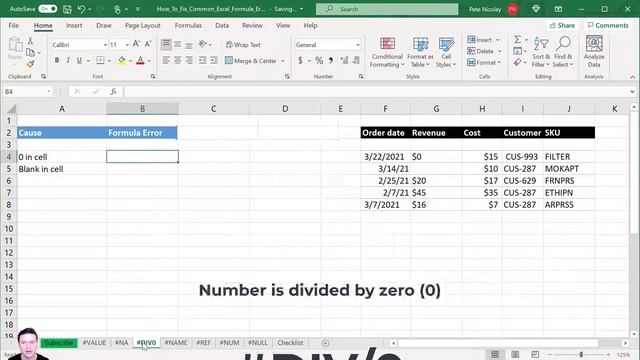Click the Decrease Indent icon

[x=202, y=60]
